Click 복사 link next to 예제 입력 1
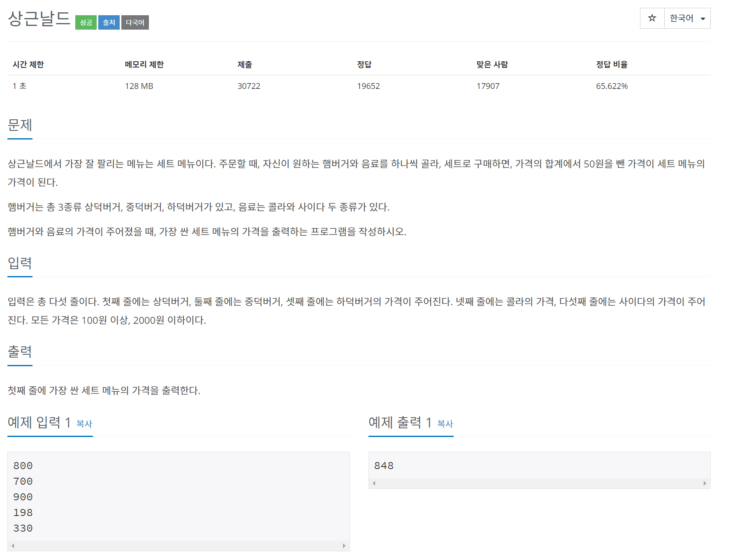Image resolution: width=735 pixels, height=560 pixels. [x=84, y=423]
